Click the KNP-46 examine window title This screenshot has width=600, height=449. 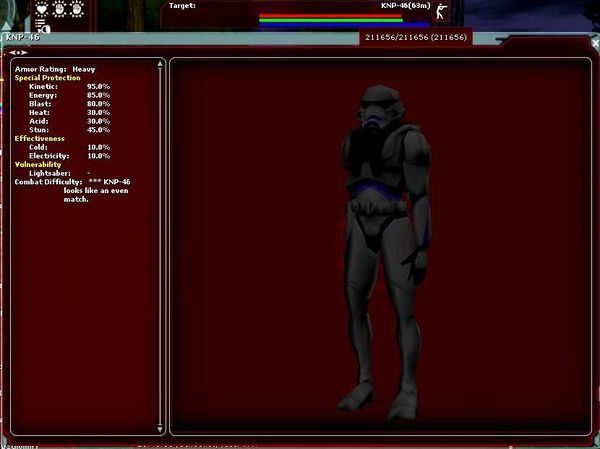click(x=19, y=38)
